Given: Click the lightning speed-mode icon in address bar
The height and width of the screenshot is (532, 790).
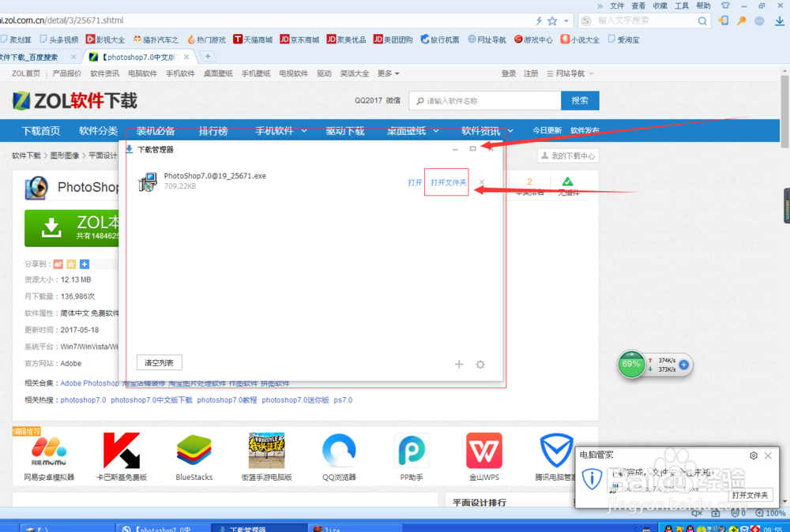Looking at the screenshot, I should [539, 21].
